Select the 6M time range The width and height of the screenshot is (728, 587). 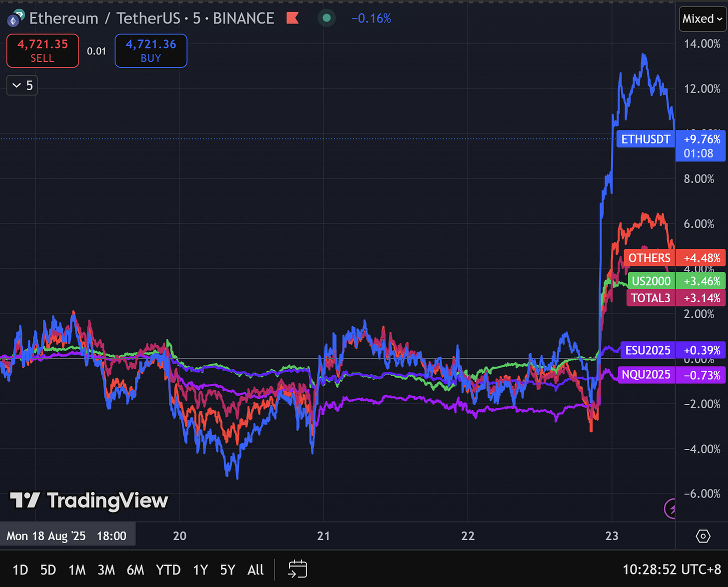pyautogui.click(x=135, y=569)
